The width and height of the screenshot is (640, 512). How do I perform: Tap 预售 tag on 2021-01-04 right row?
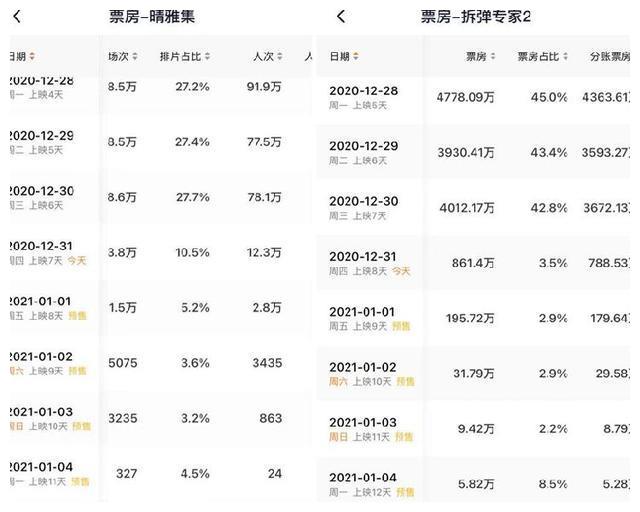pyautogui.click(x=405, y=492)
